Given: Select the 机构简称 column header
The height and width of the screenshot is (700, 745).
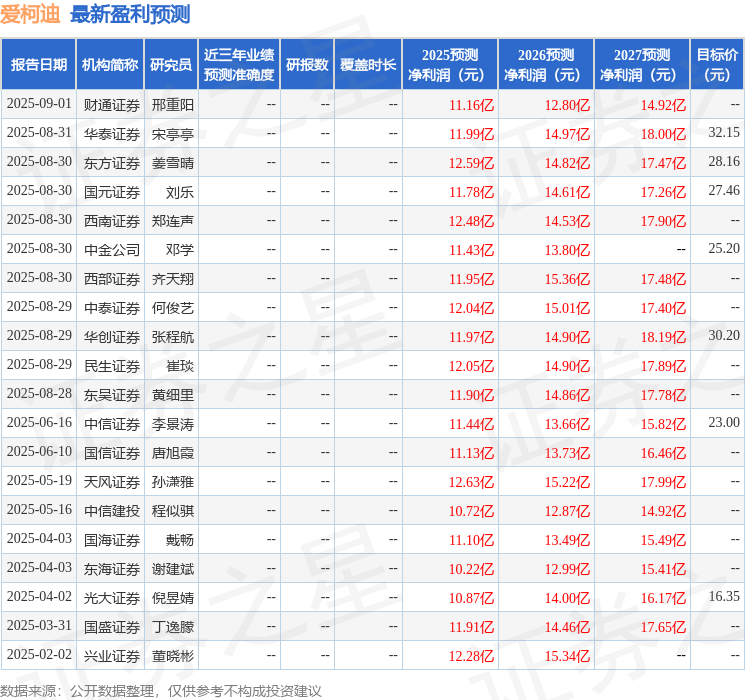Looking at the screenshot, I should tap(110, 64).
